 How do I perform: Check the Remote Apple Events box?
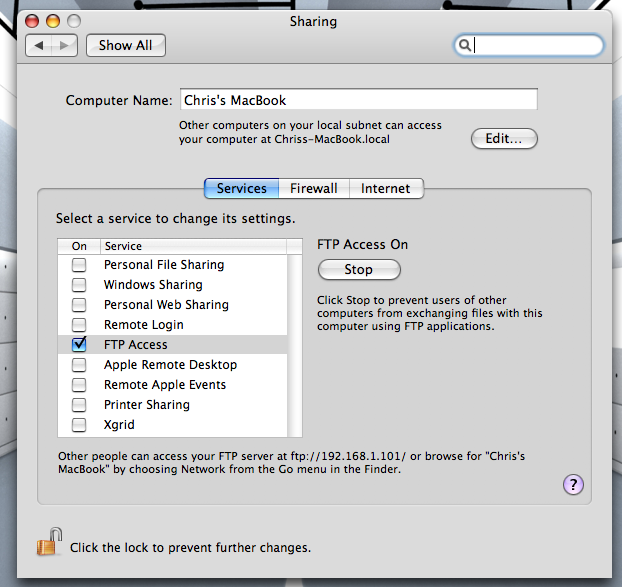coord(79,384)
